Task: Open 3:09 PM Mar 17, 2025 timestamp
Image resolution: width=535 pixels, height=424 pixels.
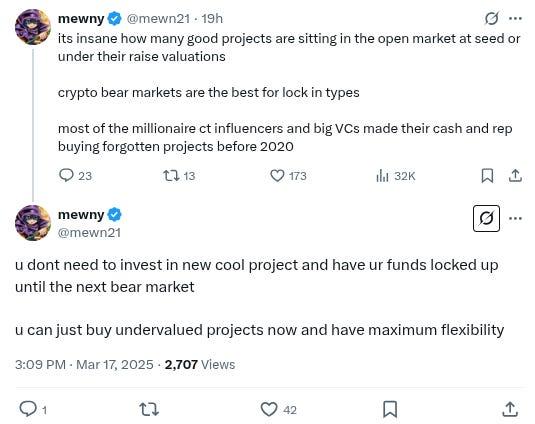Action: pyautogui.click(x=84, y=364)
